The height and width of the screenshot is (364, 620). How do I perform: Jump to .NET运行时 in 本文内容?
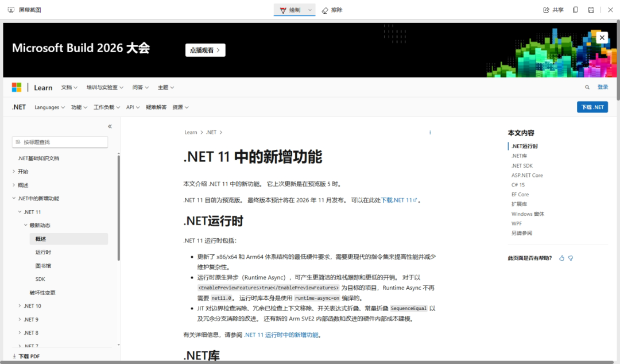point(525,146)
